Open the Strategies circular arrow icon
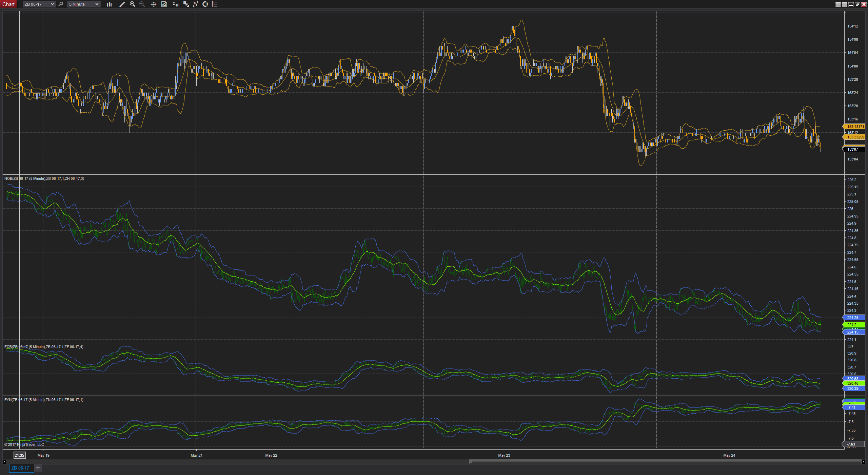Screen dimensions: 868x475 click(205, 4)
